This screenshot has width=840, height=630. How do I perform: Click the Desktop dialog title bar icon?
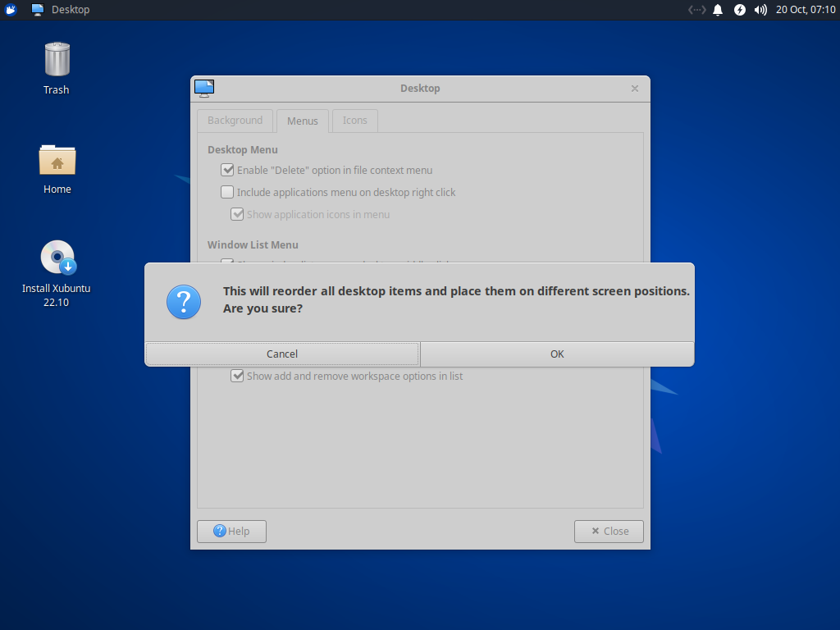(203, 88)
